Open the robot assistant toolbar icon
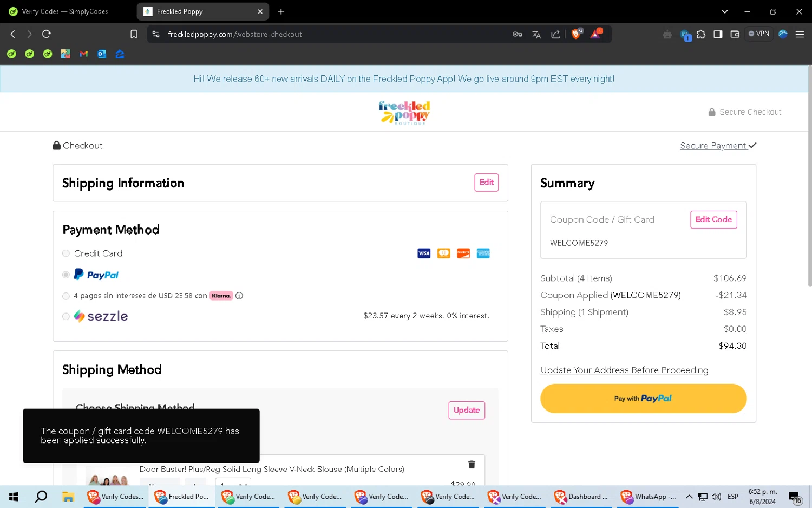The image size is (812, 508). (x=667, y=34)
